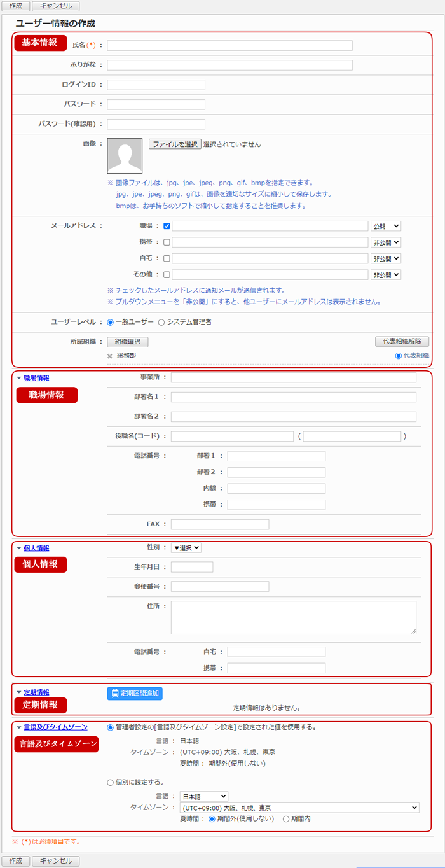Focus the 部署名1 input field
Image resolution: width=445 pixels, height=868 pixels.
coord(294,397)
